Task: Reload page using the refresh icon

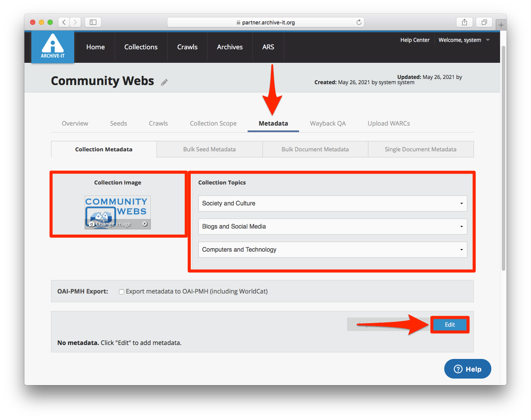Action: click(359, 22)
